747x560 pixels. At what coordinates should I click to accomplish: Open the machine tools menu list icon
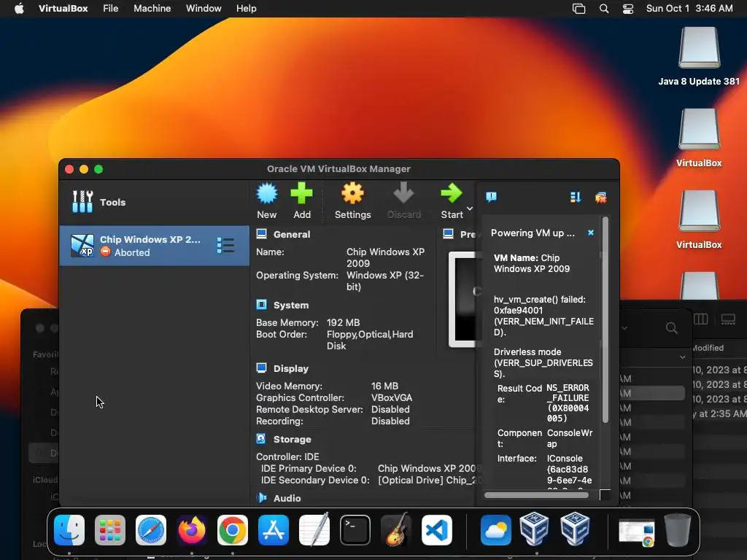click(x=225, y=246)
